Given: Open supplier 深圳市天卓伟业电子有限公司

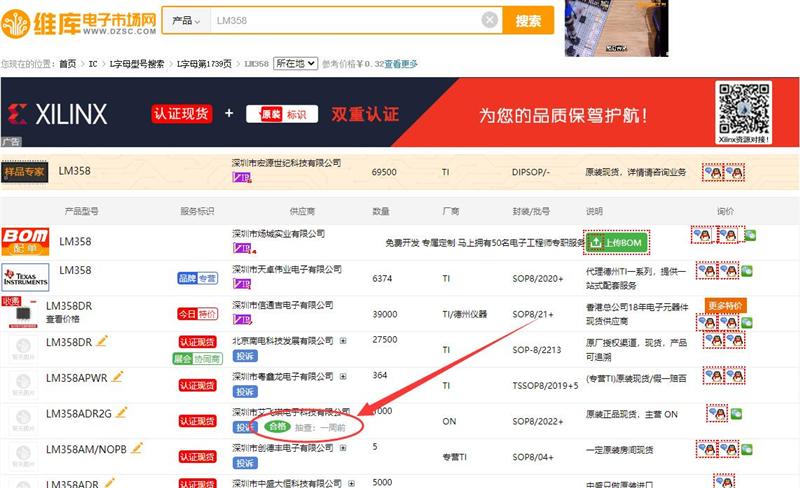Looking at the screenshot, I should pyautogui.click(x=287, y=269).
